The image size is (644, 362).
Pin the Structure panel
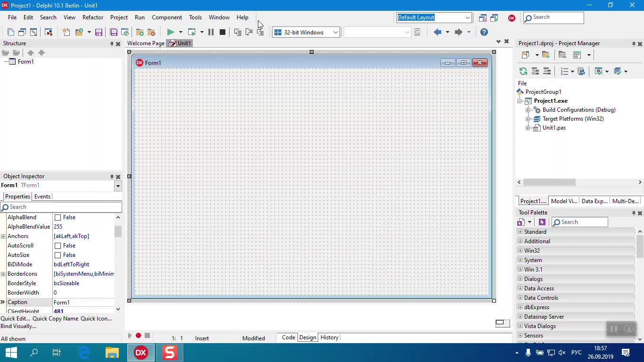coord(112,44)
